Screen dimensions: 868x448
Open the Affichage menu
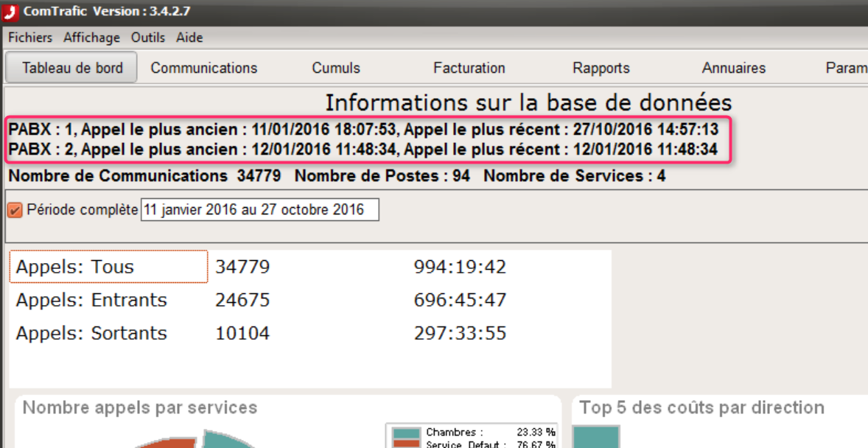tap(91, 38)
